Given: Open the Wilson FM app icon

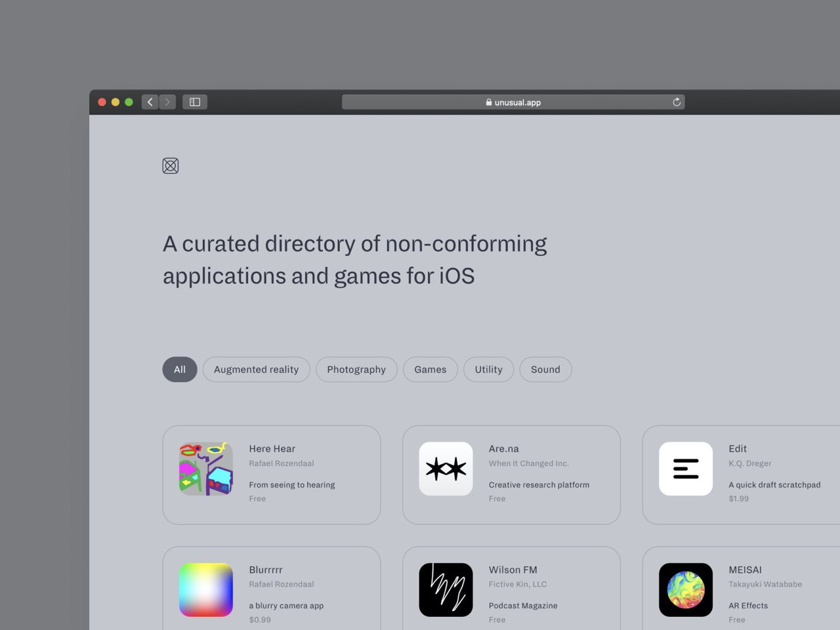Looking at the screenshot, I should coord(446,589).
